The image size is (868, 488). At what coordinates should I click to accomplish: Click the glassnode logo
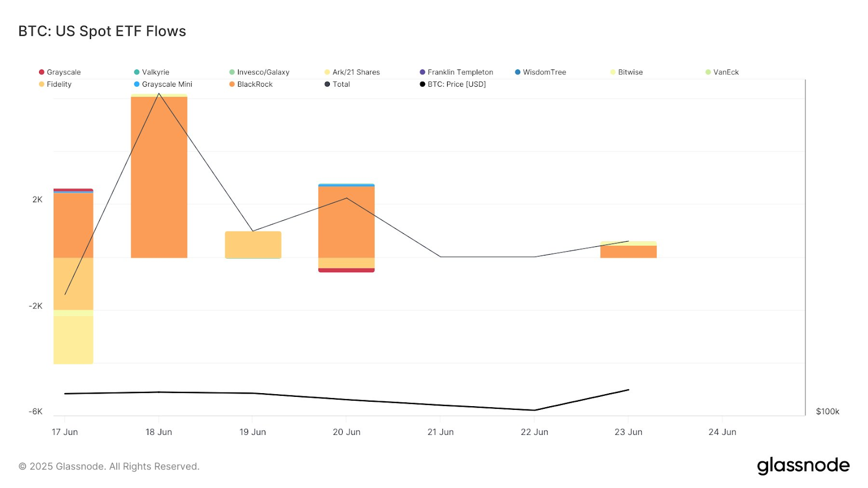803,465
